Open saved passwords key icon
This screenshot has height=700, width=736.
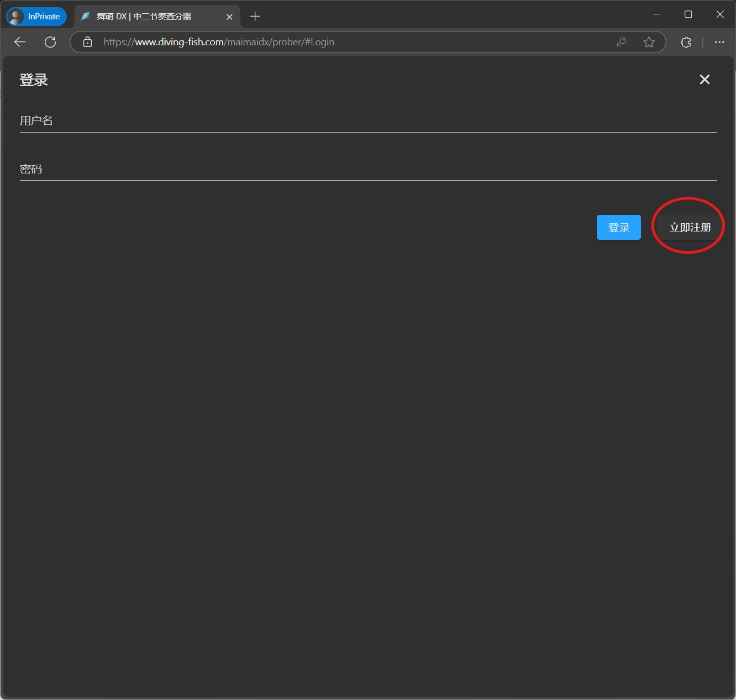(x=621, y=42)
